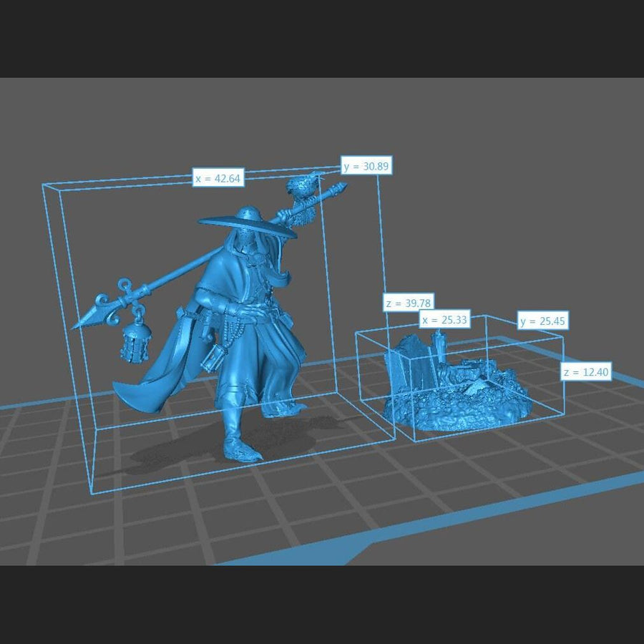Click the x = 42.64 dimension label
Screen dimensions: 644x644
(x=218, y=178)
